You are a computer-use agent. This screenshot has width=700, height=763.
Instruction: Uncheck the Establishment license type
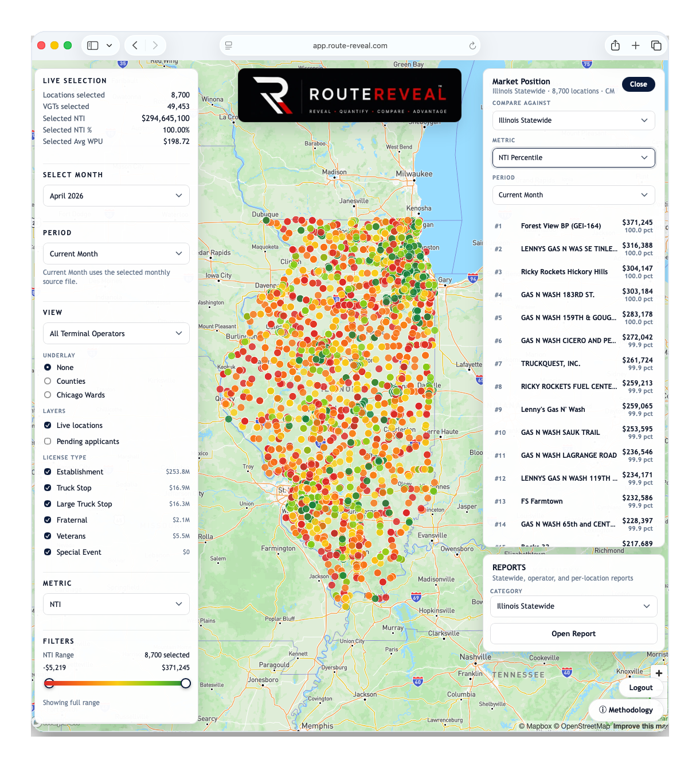click(x=48, y=472)
